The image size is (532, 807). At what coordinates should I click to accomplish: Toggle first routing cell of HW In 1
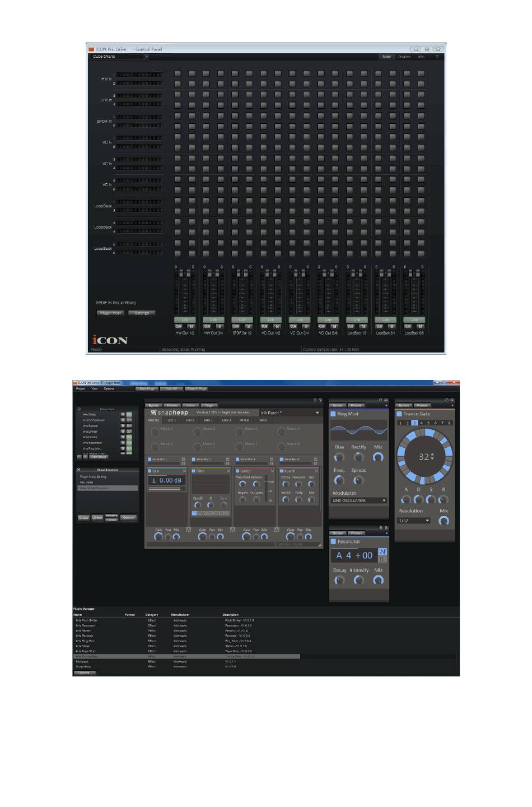point(178,73)
